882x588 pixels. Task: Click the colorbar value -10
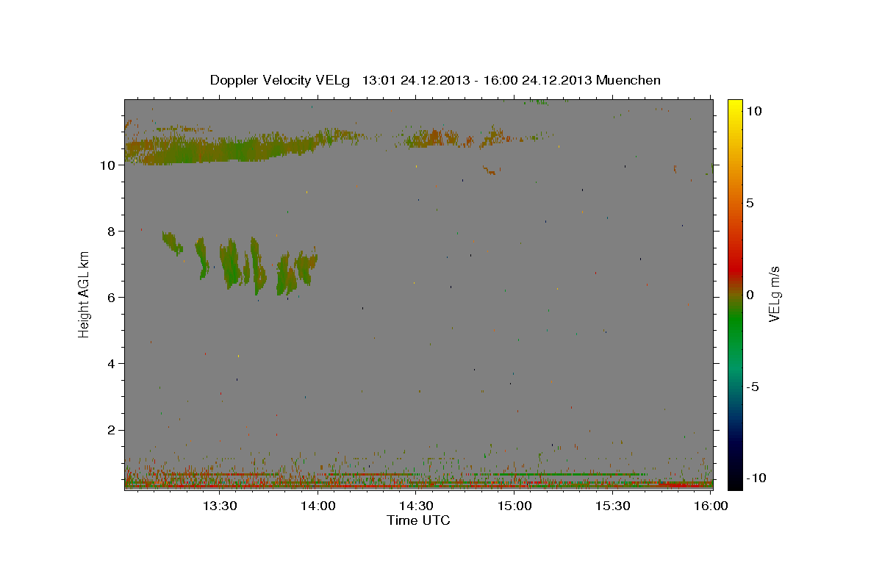click(x=756, y=478)
